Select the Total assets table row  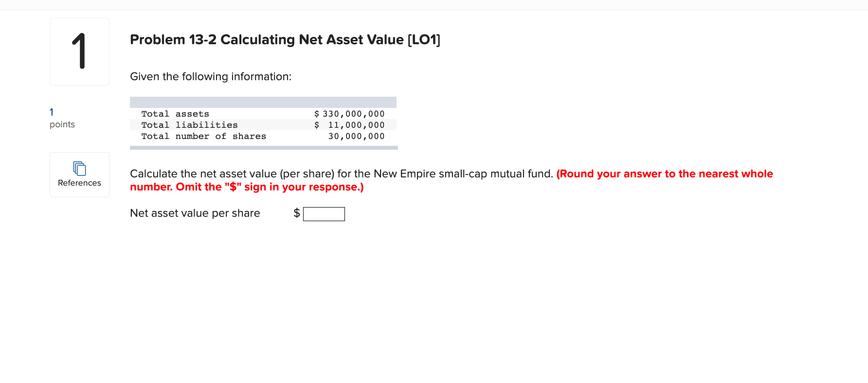tap(263, 113)
